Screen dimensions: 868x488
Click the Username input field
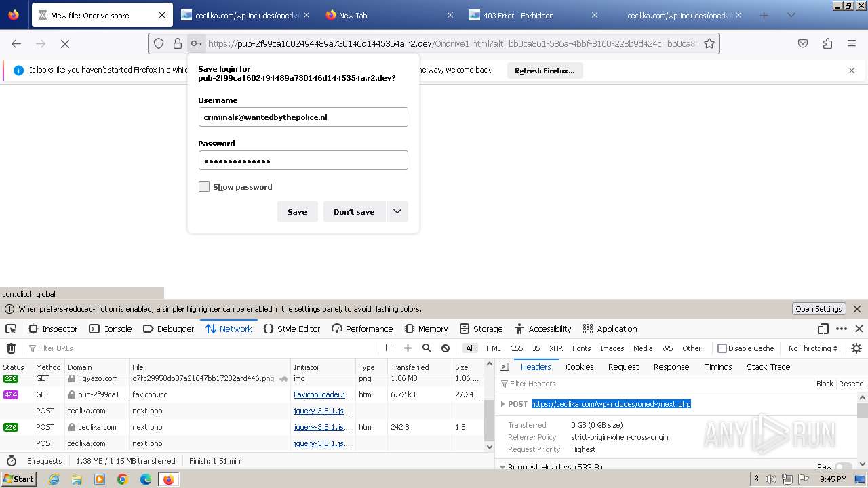[x=303, y=117]
